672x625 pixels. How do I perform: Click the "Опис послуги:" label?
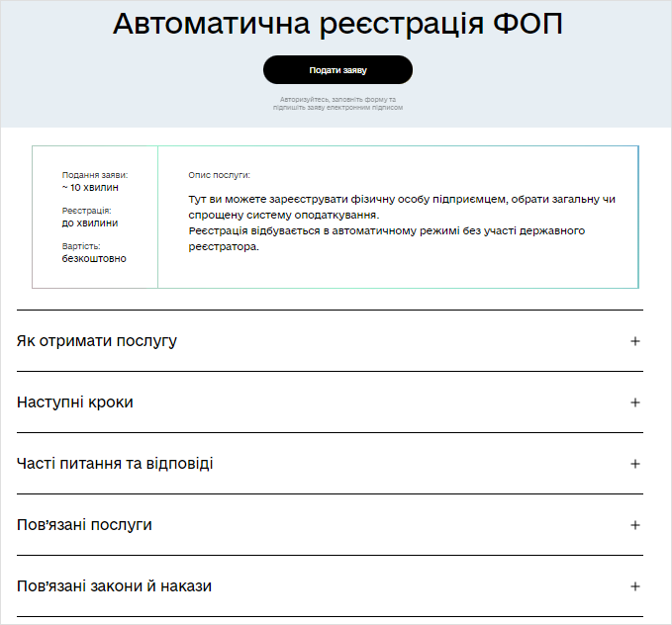(x=220, y=175)
